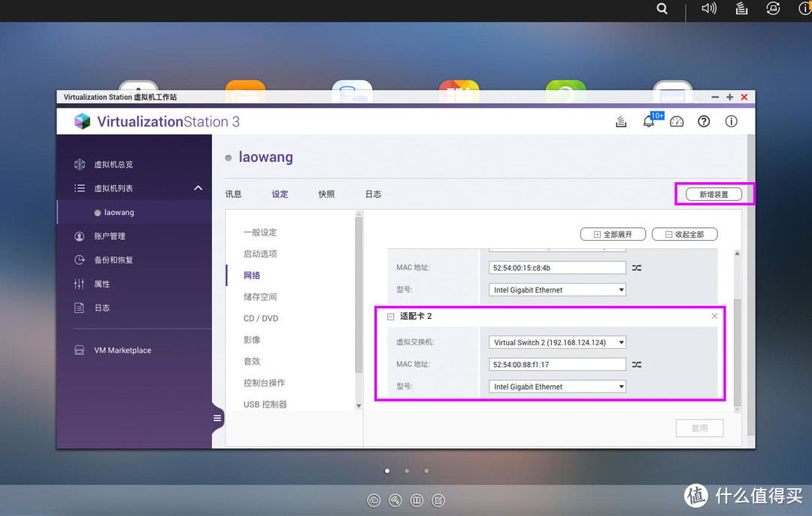Select USB 控制器 in settings list
This screenshot has height=516, width=812.
pos(265,405)
